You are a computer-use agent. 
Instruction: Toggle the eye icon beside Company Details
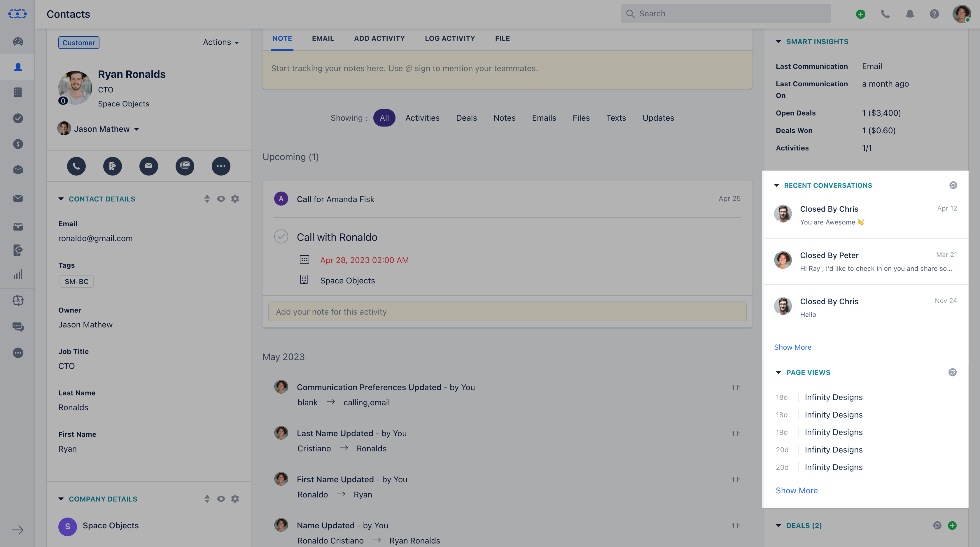click(x=221, y=499)
